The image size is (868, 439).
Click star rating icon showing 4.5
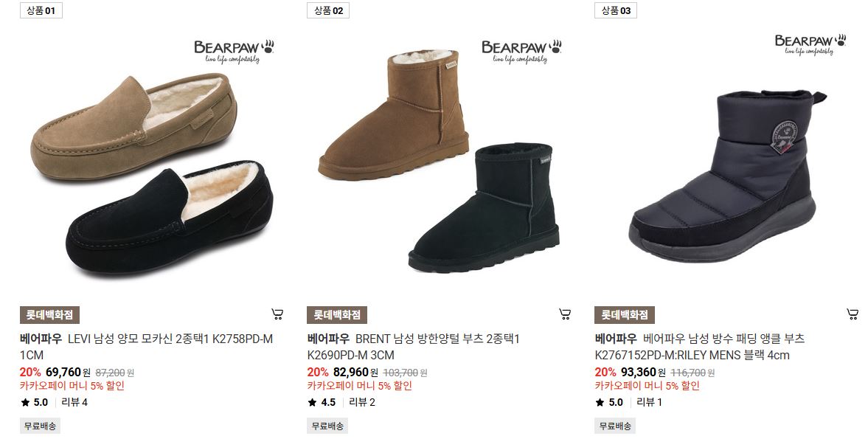point(312,402)
